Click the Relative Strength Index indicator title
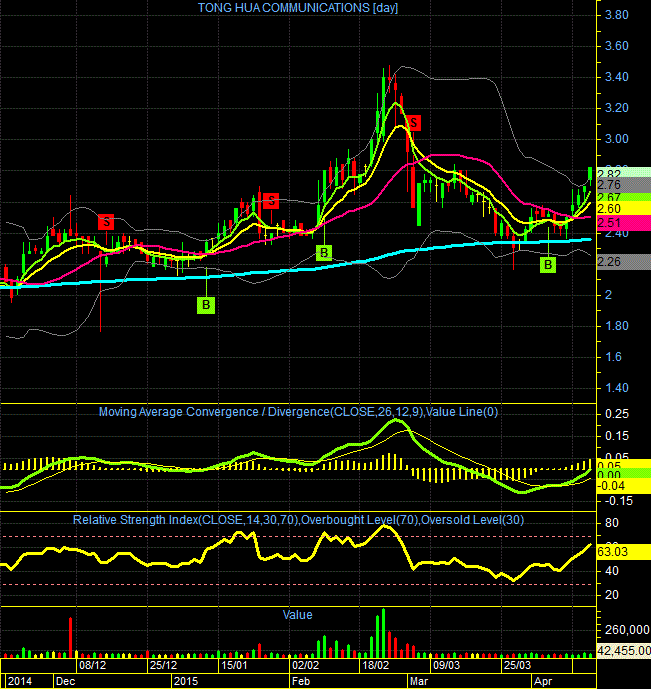This screenshot has height=689, width=651. pos(298,520)
